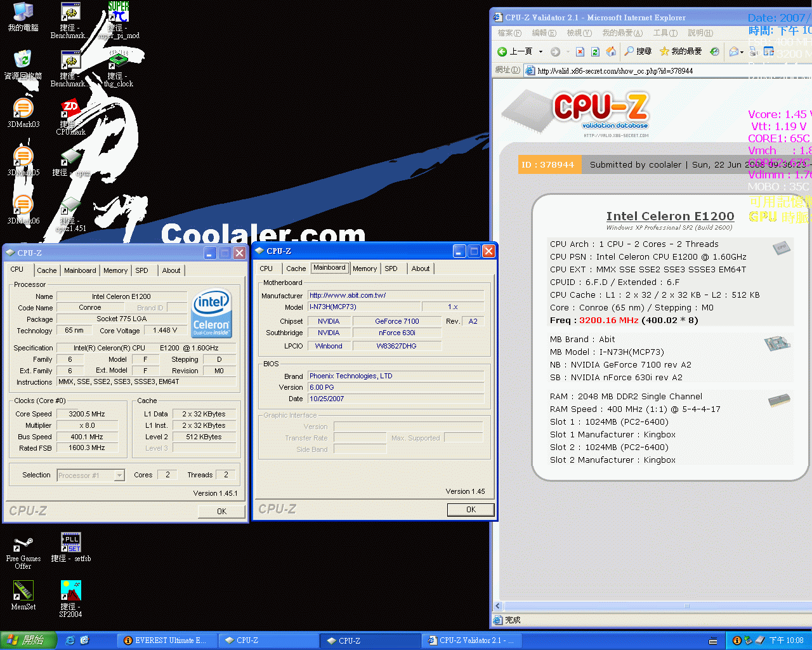Expand the Forward button history dropdown arrow
The width and height of the screenshot is (812, 650).
567,51
